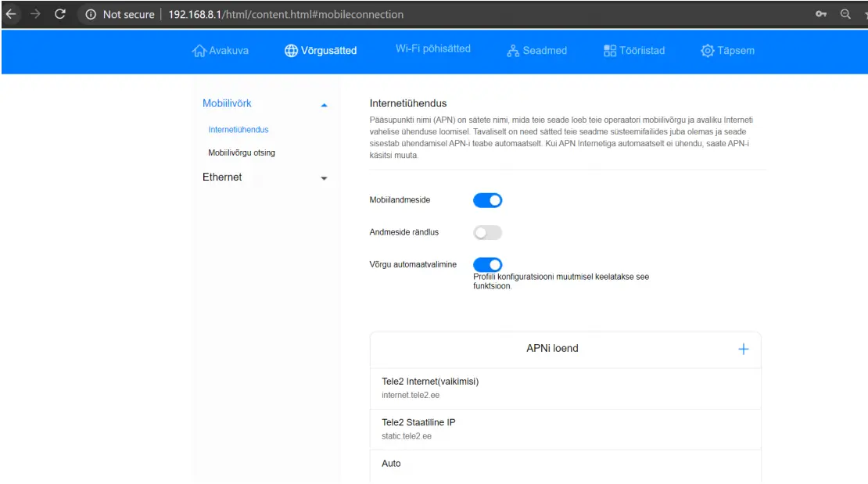Select the Tele2 Internet(vaikimisi) APN entry
This screenshot has width=868, height=484.
[565, 388]
